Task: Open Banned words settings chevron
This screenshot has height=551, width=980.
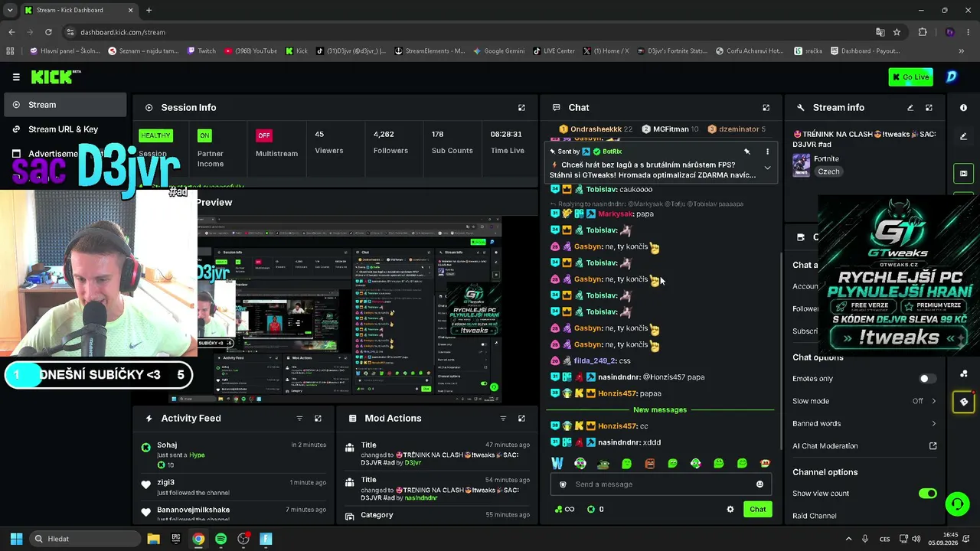Action: coord(933,423)
